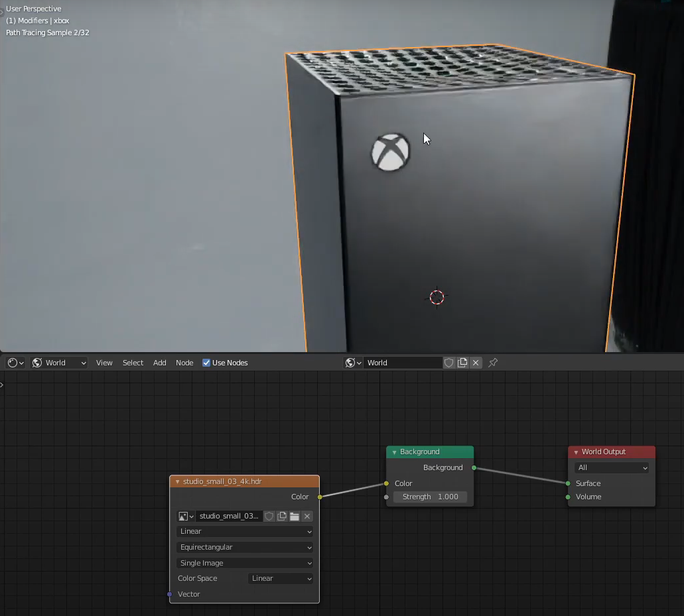Edit the studio_small_03 image name field
The width and height of the screenshot is (684, 616).
click(229, 516)
